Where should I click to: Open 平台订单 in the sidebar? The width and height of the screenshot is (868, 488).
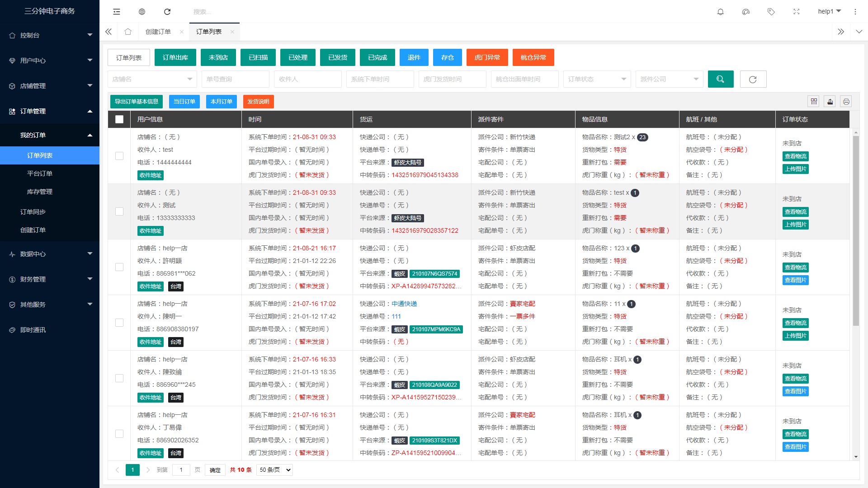click(40, 174)
